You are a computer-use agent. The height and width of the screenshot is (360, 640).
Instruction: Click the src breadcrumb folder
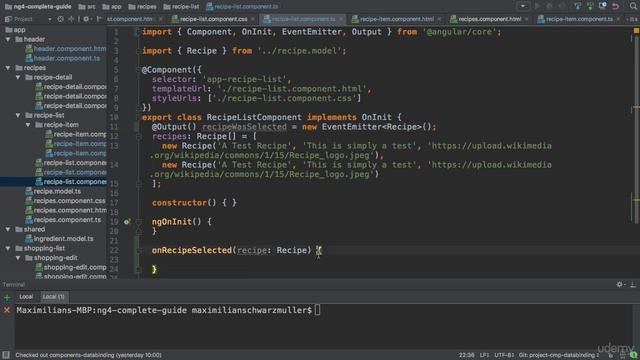click(87, 7)
